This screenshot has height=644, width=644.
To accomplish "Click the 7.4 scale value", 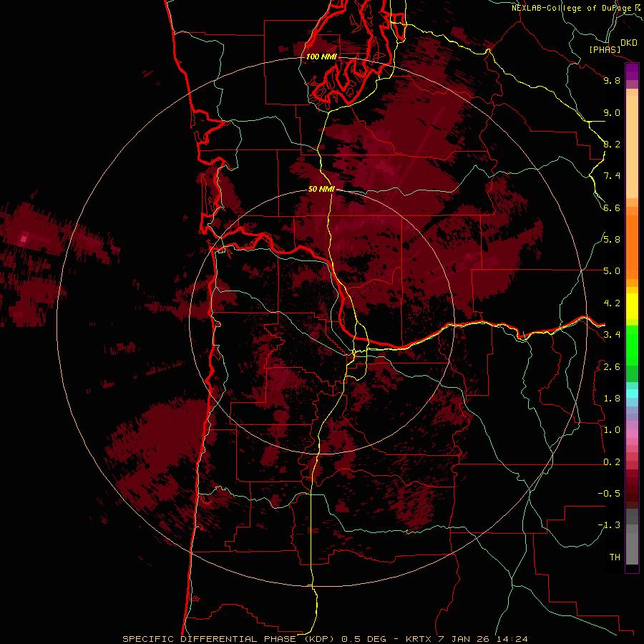I will [x=612, y=176].
